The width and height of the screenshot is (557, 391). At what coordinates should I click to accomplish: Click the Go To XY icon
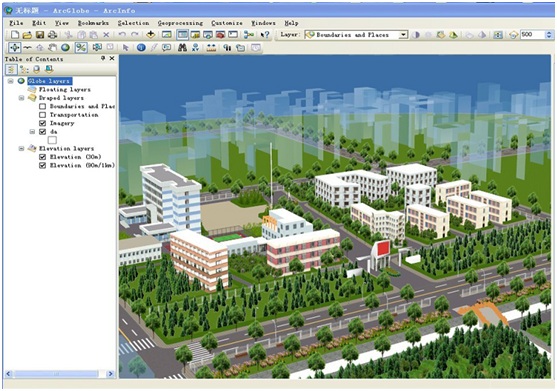pos(195,48)
